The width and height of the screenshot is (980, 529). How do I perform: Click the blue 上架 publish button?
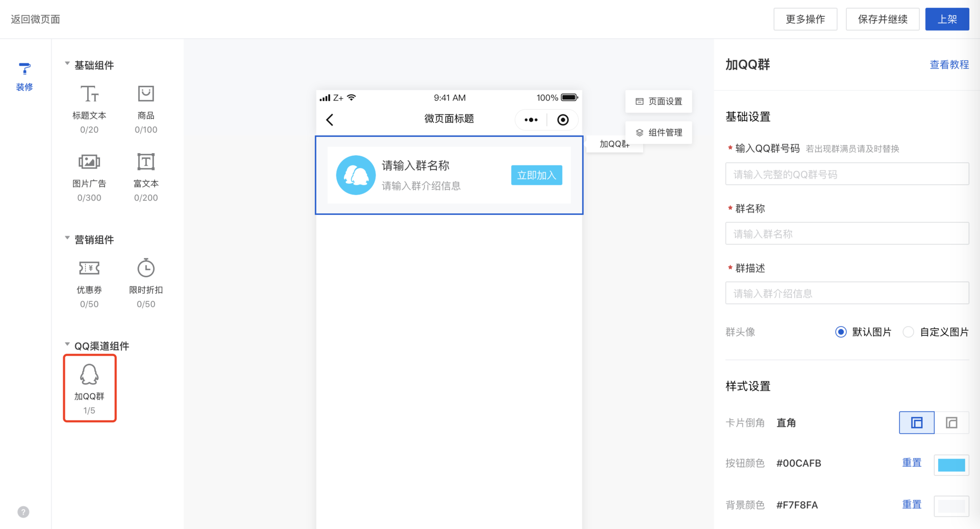point(947,19)
